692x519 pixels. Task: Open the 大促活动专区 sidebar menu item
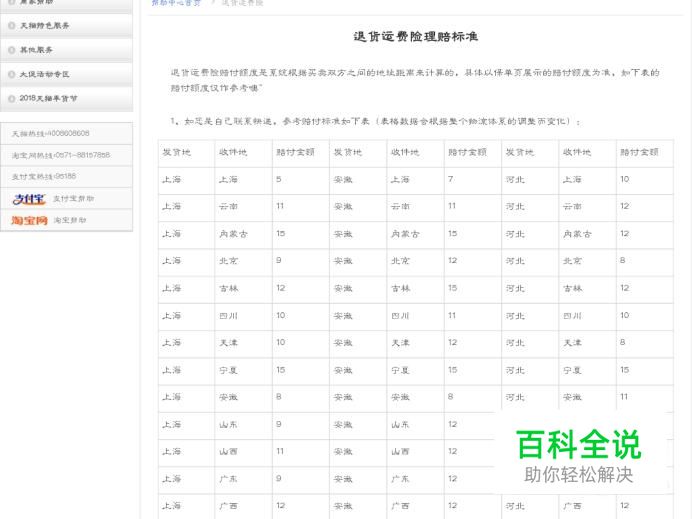66,74
